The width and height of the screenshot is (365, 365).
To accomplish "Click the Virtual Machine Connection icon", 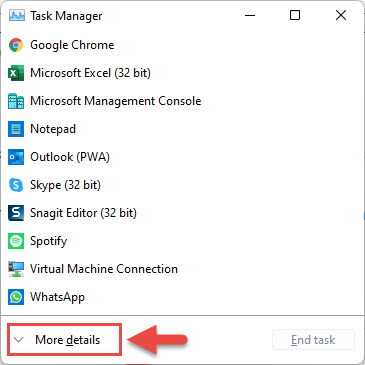I will click(16, 269).
